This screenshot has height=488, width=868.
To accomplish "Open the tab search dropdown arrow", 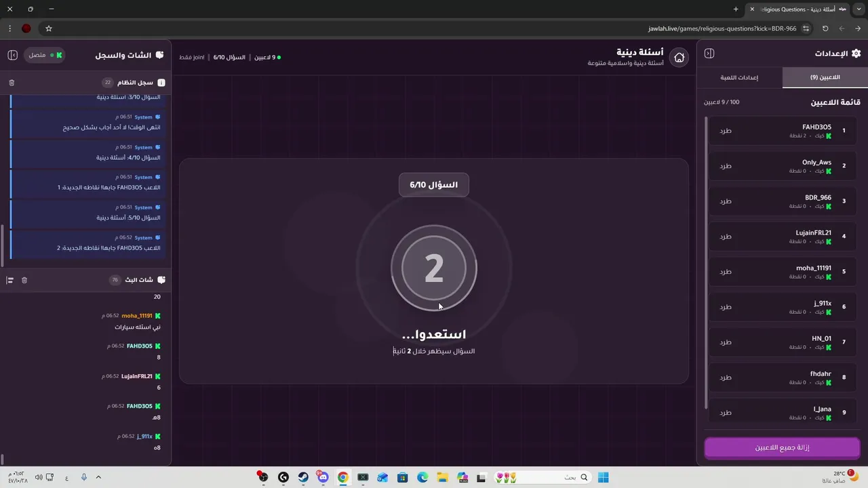I will pos(859,9).
